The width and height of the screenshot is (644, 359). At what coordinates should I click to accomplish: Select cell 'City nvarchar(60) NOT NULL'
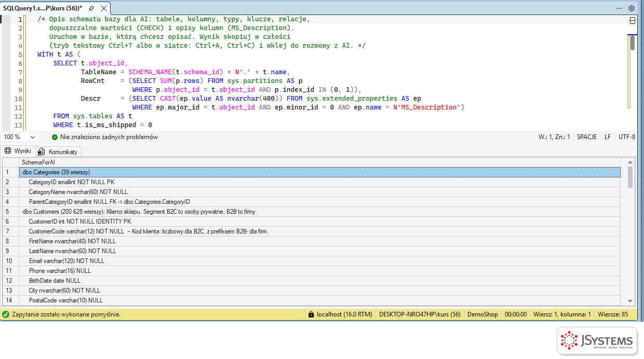[x=320, y=291]
